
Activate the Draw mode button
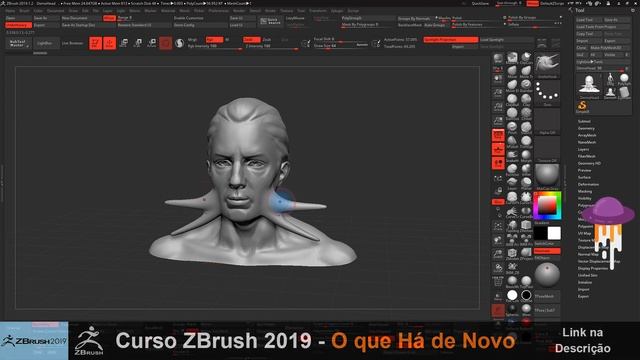(109, 43)
